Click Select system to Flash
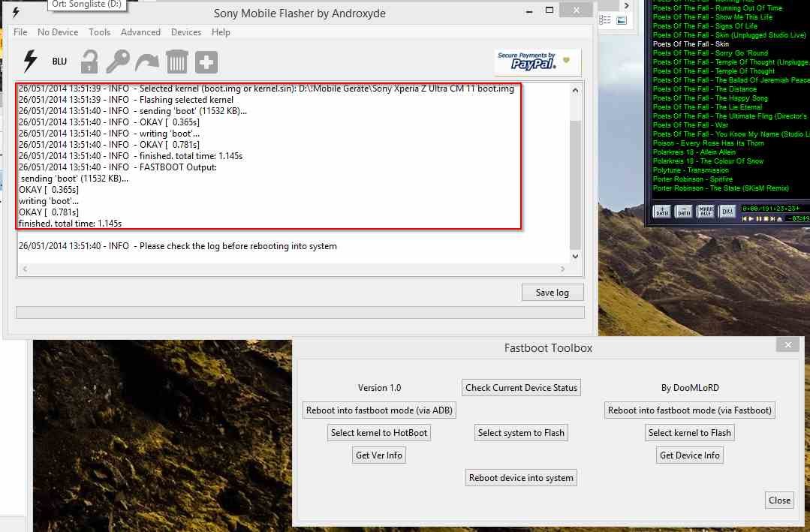 pyautogui.click(x=521, y=433)
